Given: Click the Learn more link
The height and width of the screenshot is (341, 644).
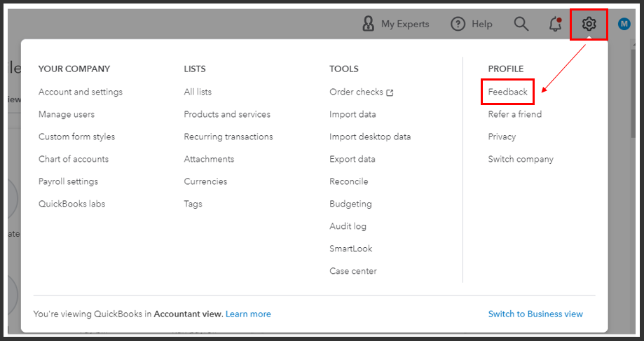Looking at the screenshot, I should 248,314.
